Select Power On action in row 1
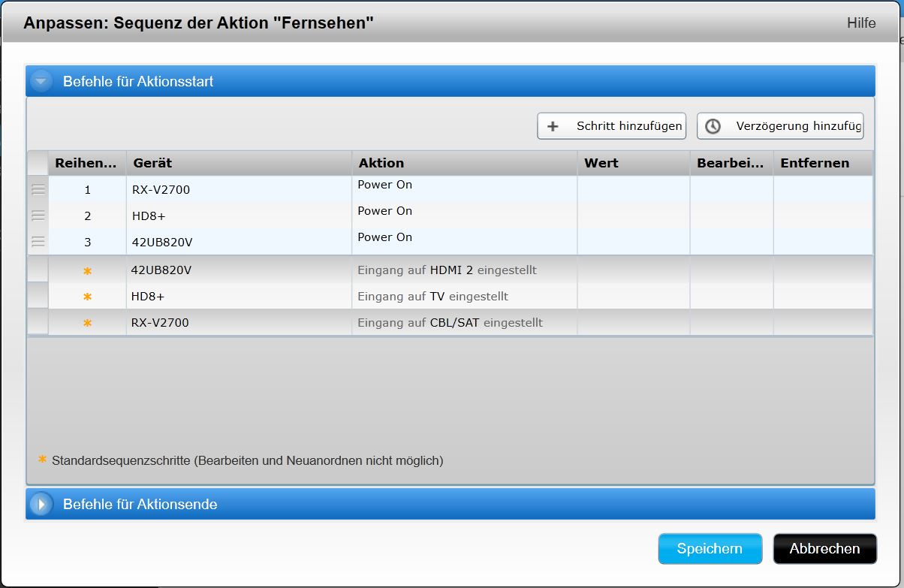Image resolution: width=904 pixels, height=588 pixels. [385, 185]
